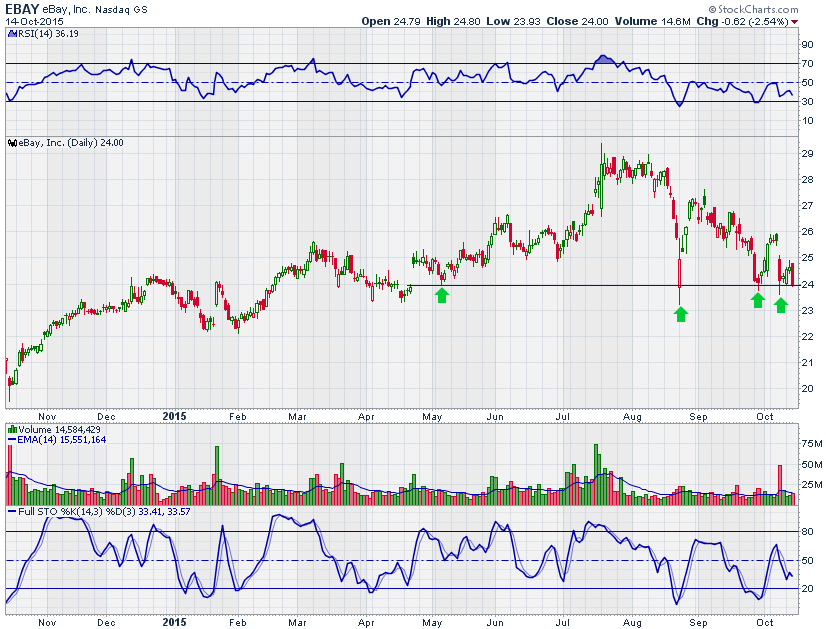The image size is (826, 629).
Task: Click the RSI axis value 10
Action: (x=807, y=121)
